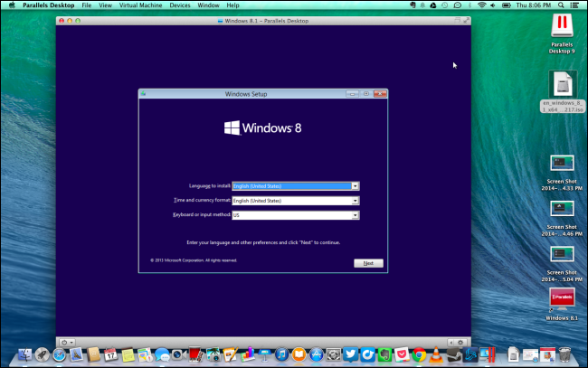The width and height of the screenshot is (588, 368).
Task: Open Steam from the Dock
Action: (x=453, y=354)
